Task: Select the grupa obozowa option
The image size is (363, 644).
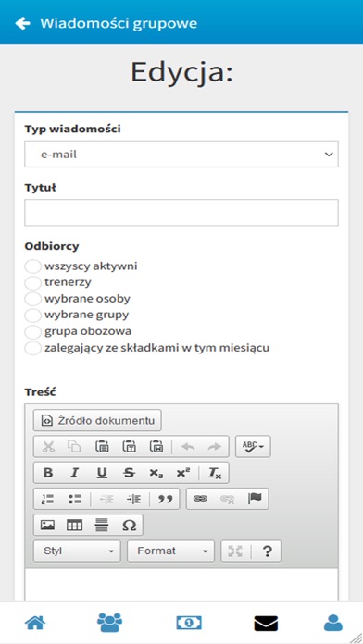Action: [x=32, y=331]
